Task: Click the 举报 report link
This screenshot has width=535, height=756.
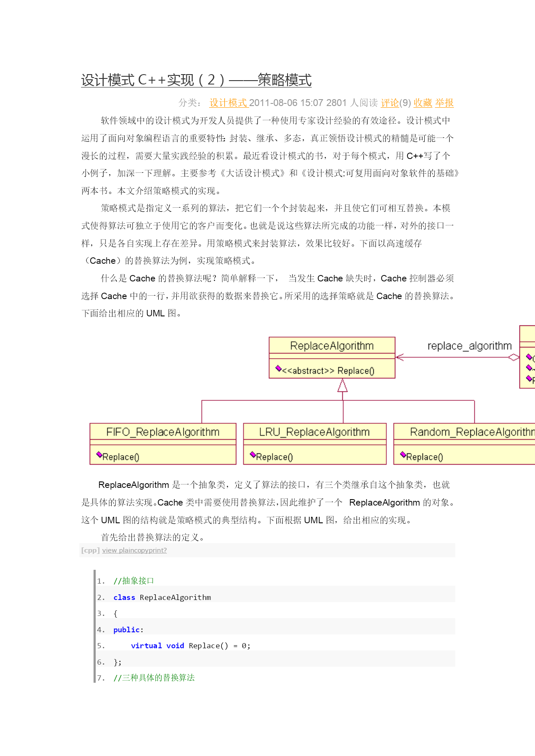Action: click(444, 103)
